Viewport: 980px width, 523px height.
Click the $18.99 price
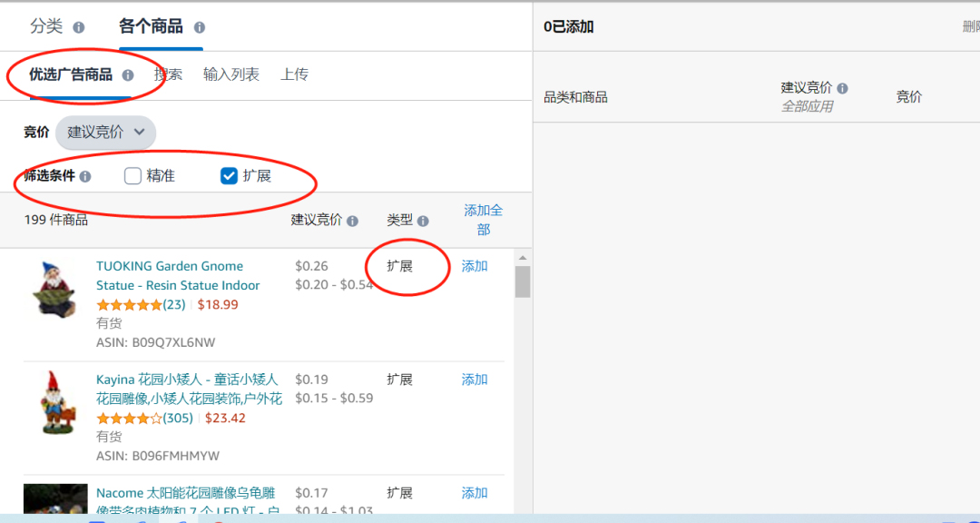(218, 305)
